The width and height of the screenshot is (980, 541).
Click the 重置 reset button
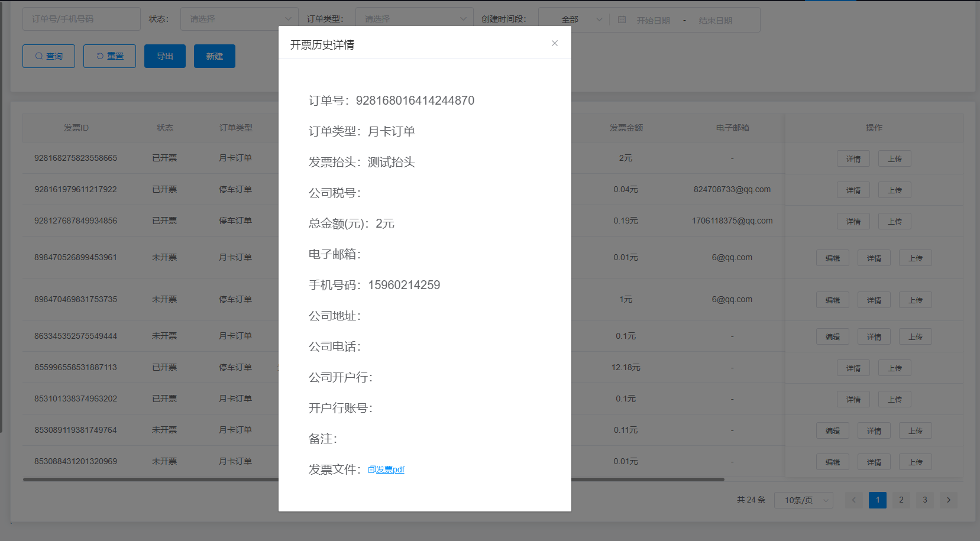109,56
